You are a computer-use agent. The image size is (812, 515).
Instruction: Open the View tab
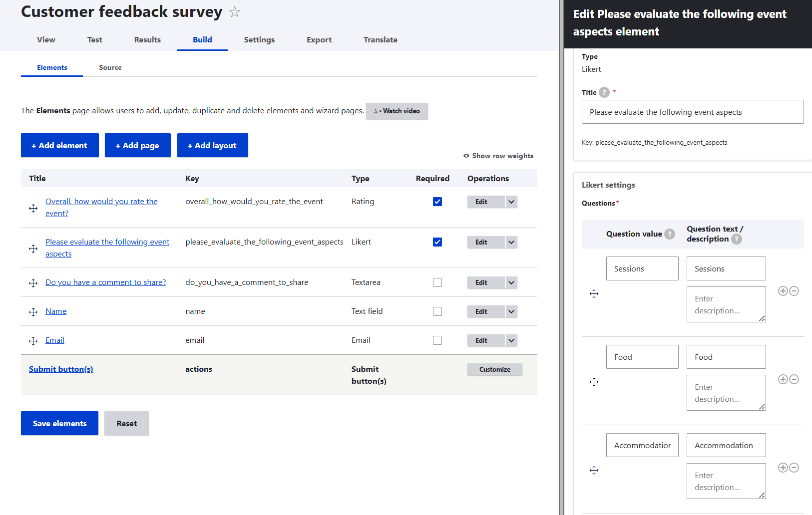46,40
